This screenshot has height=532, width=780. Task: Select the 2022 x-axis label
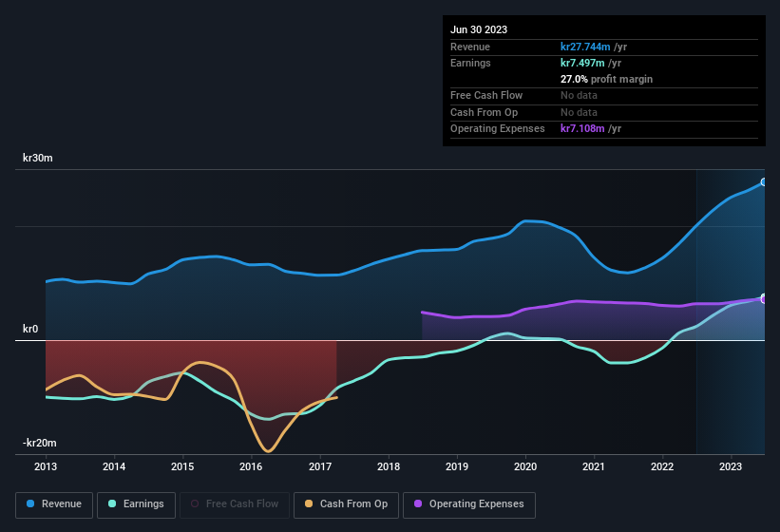pyautogui.click(x=662, y=466)
